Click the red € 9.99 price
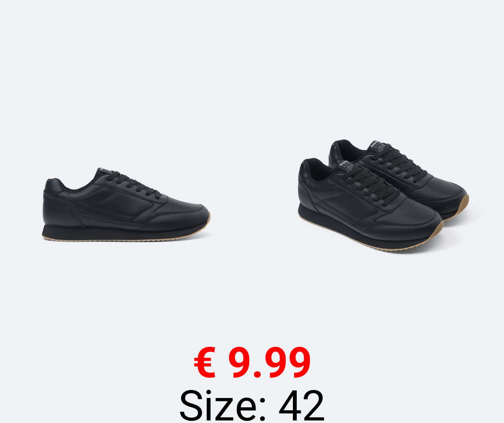 click(x=252, y=363)
